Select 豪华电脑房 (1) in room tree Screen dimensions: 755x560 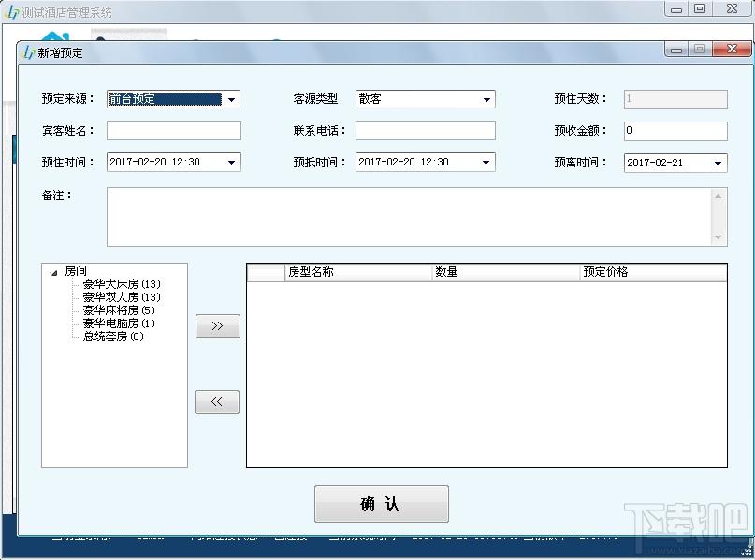click(x=119, y=323)
